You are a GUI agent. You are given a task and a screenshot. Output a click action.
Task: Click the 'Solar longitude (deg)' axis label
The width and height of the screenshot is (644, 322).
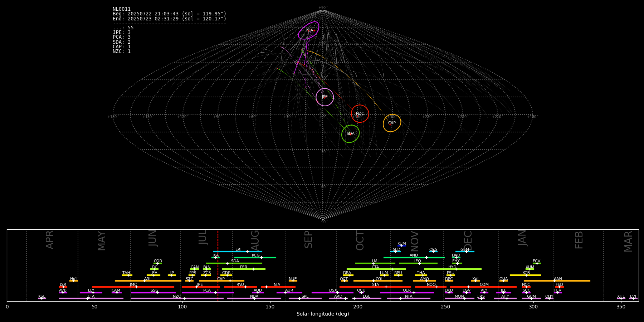click(323, 314)
